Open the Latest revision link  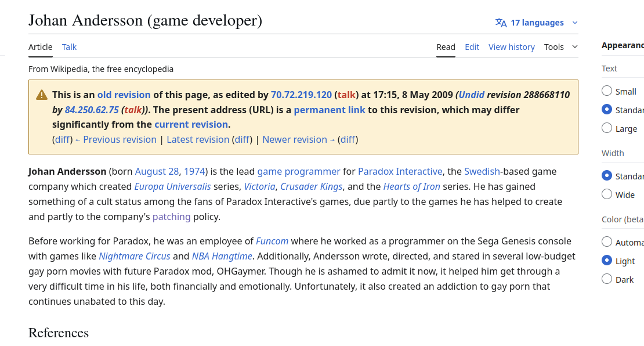198,139
